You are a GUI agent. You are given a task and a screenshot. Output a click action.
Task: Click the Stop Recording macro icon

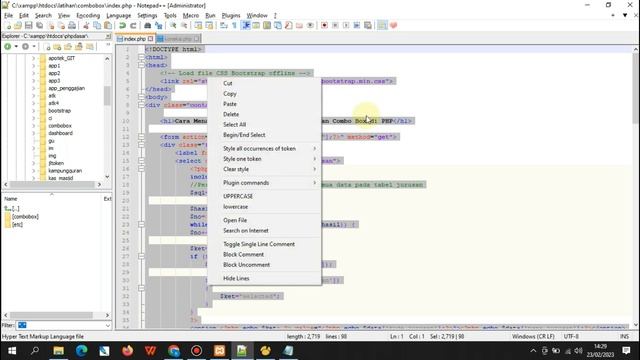pos(335,25)
